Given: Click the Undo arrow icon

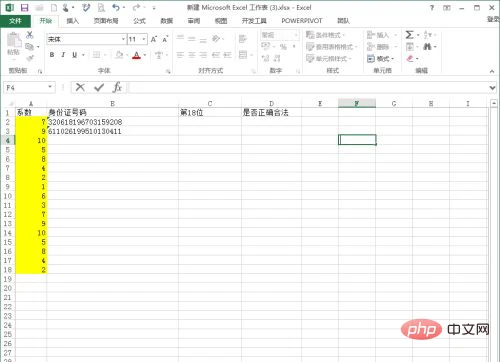Looking at the screenshot, I should [x=116, y=7].
